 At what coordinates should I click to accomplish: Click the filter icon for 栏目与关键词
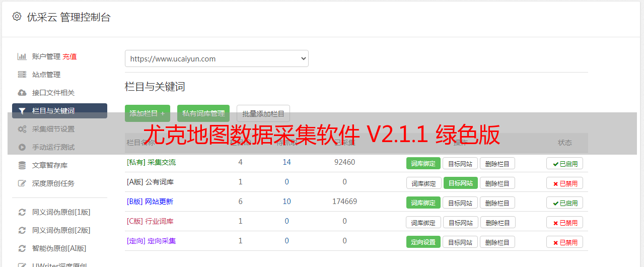[22, 111]
